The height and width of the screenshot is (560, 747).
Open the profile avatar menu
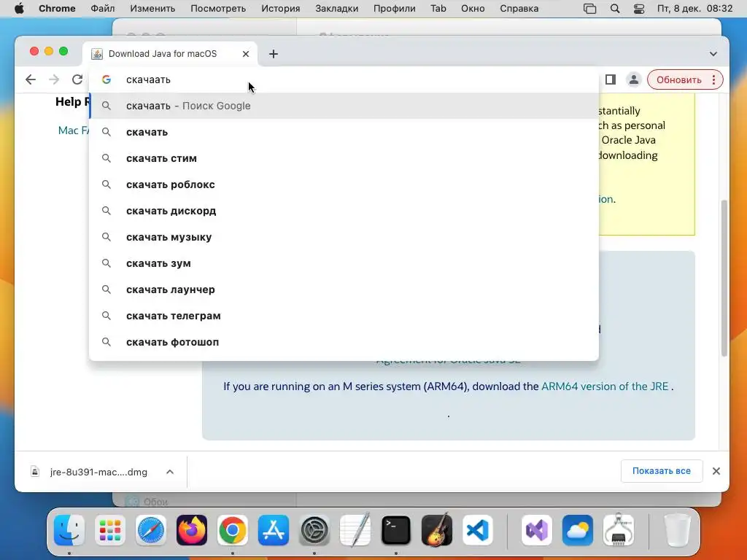(634, 79)
